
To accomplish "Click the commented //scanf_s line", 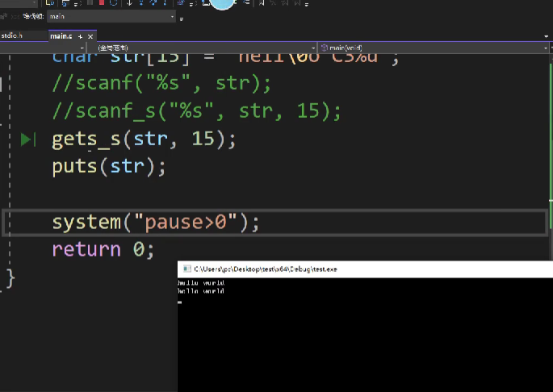I will [196, 111].
